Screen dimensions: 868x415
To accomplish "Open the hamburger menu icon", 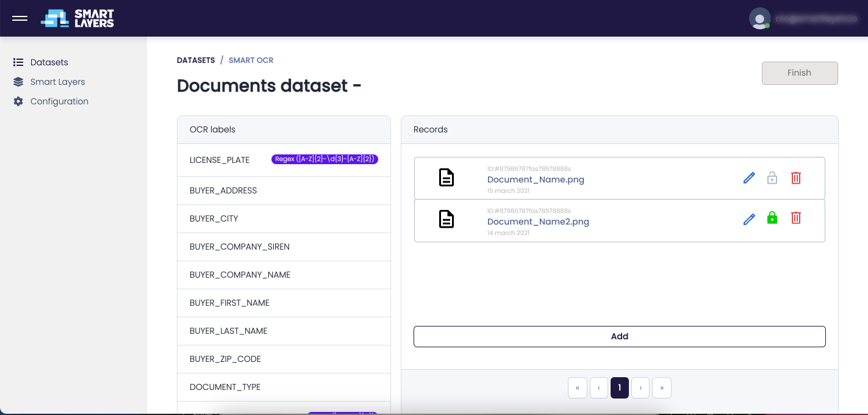I will [20, 18].
